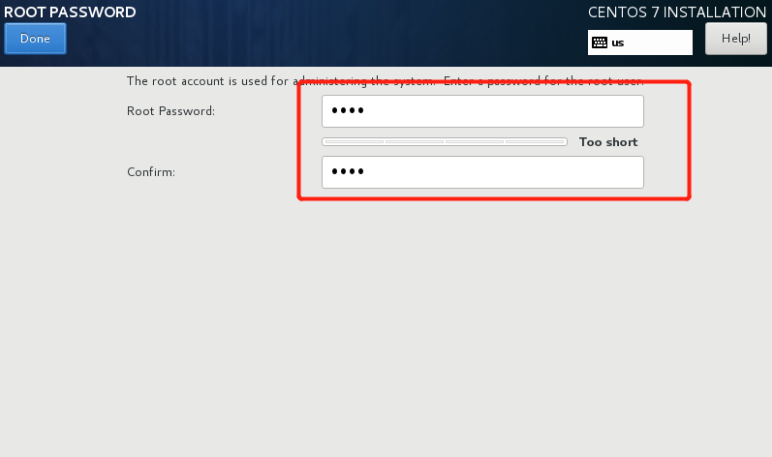Focus the Root Password input field
This screenshot has height=457, width=772.
482,111
